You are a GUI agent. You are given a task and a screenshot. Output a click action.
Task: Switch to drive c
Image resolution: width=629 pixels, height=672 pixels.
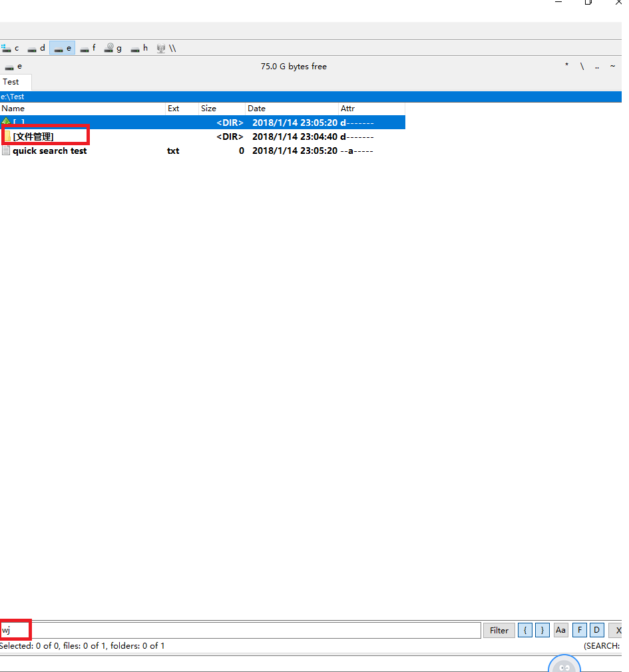click(x=10, y=48)
